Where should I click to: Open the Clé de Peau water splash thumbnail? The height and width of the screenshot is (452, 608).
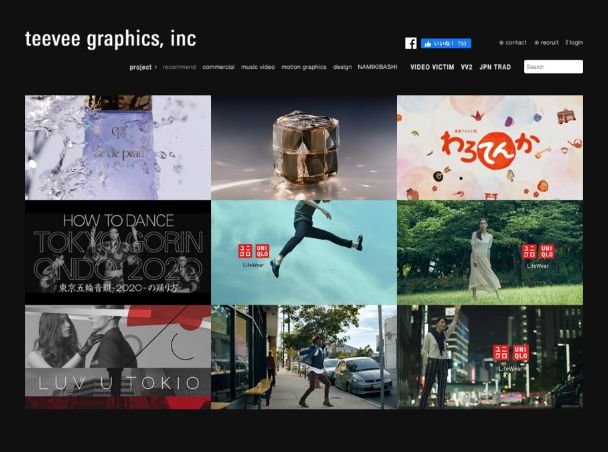click(118, 147)
